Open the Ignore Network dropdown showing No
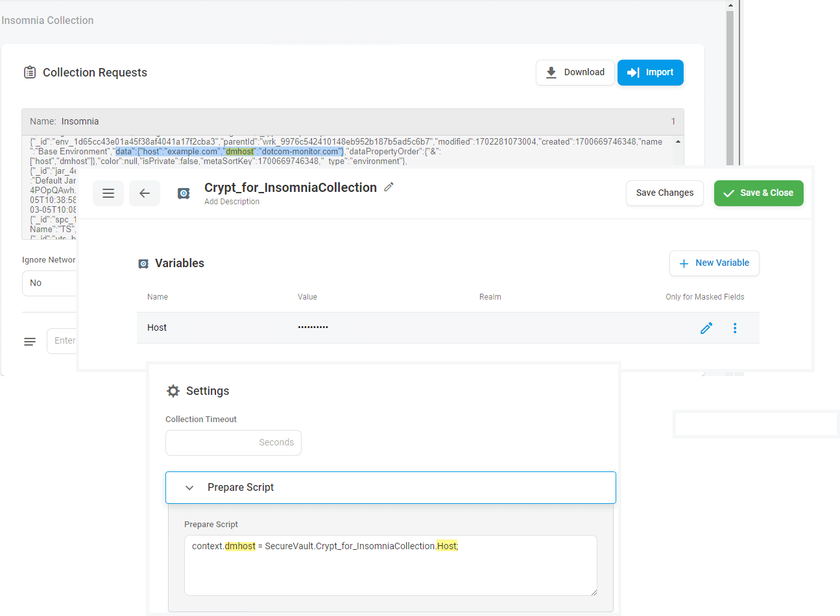 [x=49, y=283]
